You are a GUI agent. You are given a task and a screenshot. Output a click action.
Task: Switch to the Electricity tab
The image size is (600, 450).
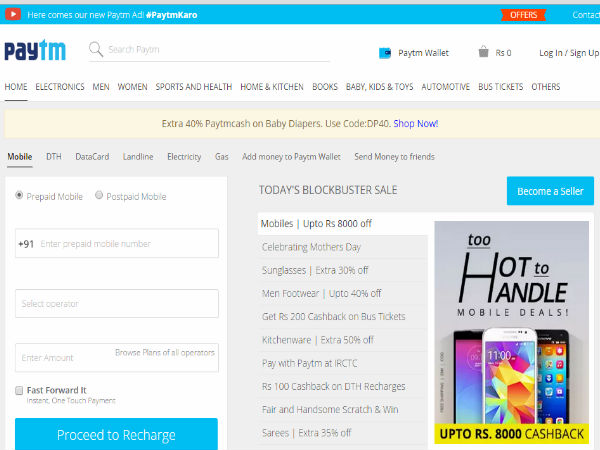(183, 157)
